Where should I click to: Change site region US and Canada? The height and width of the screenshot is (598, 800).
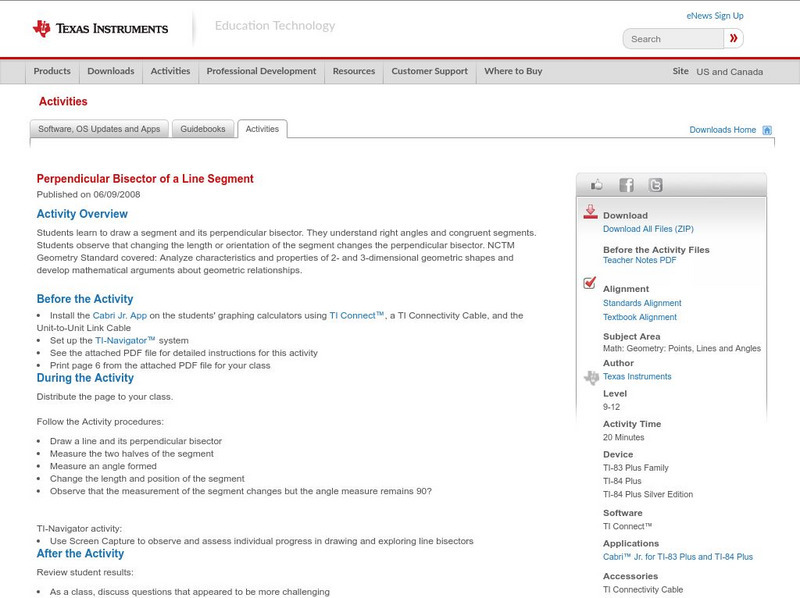(730, 72)
